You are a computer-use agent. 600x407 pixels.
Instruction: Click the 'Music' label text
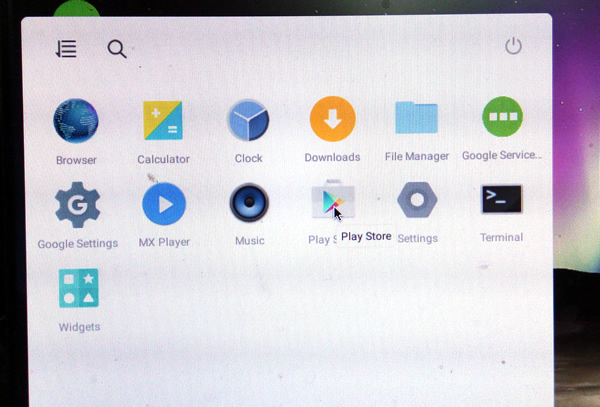tap(249, 241)
